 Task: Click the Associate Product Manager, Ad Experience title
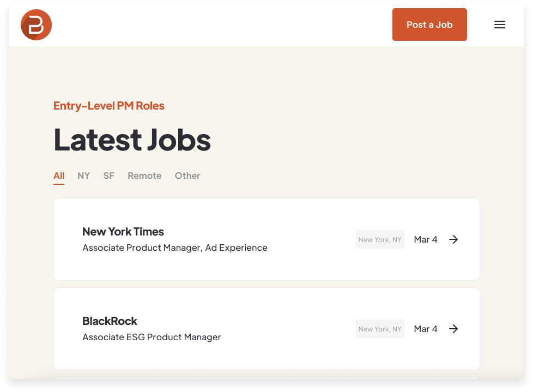click(x=174, y=248)
